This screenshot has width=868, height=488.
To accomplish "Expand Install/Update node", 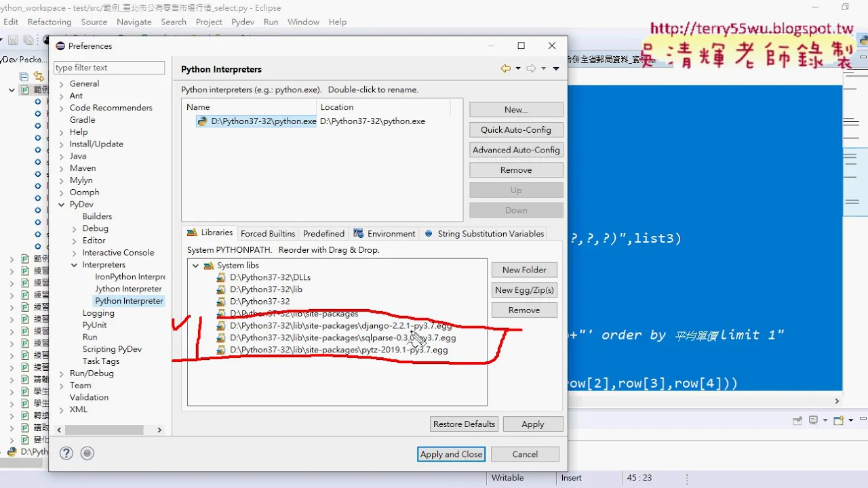I will click(x=62, y=144).
